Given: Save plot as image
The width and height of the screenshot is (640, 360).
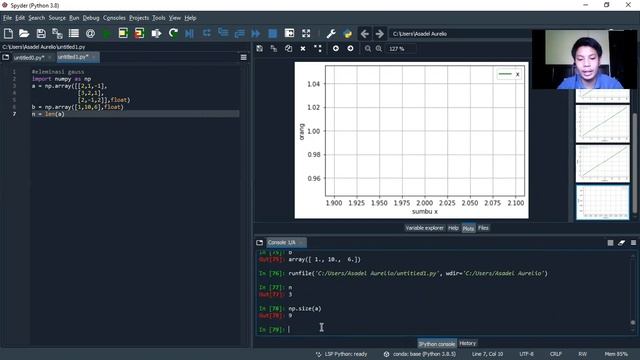Looking at the screenshot, I should pos(260,49).
